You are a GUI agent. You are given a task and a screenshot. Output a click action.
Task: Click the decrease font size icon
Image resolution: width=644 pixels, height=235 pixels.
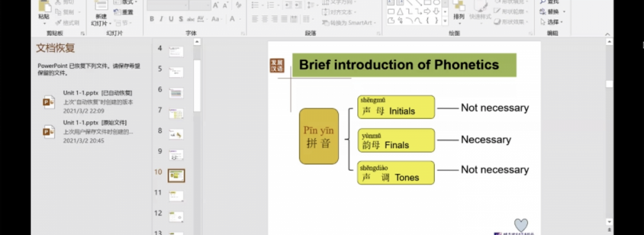226,5
